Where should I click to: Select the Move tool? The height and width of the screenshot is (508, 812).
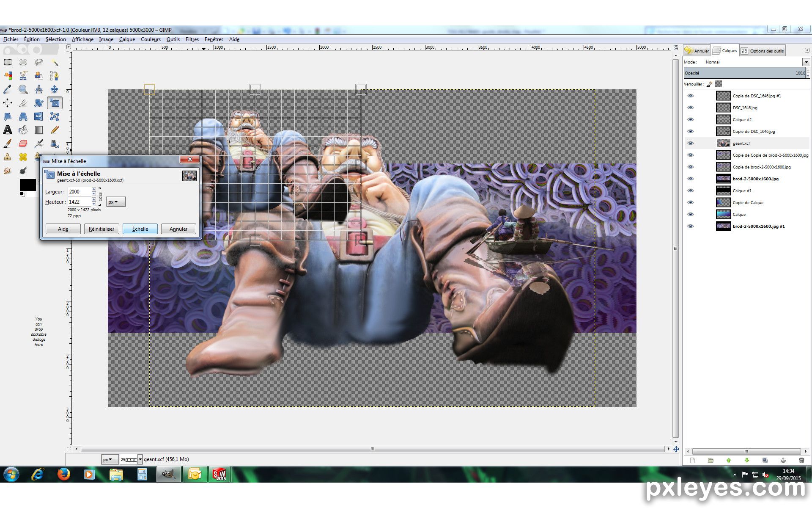(x=55, y=89)
